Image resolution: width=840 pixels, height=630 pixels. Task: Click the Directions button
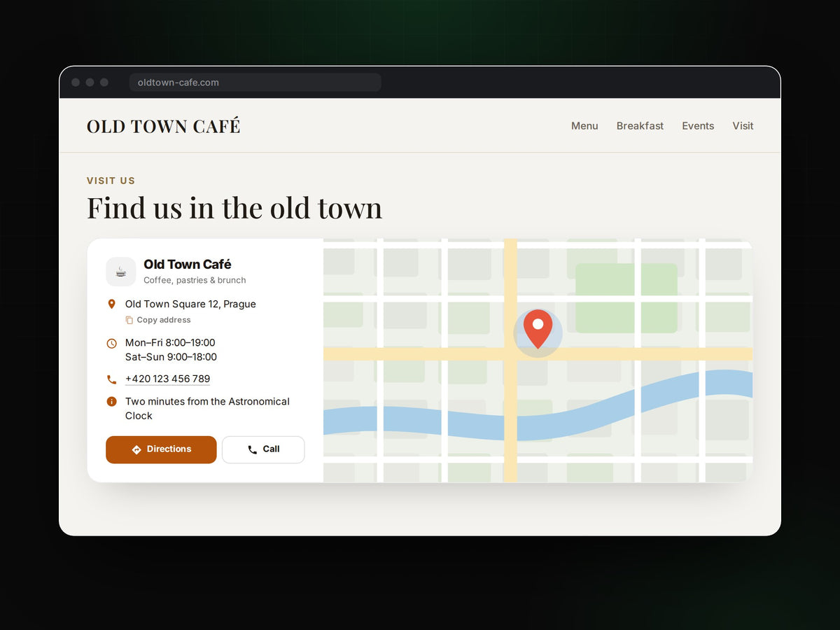161,449
